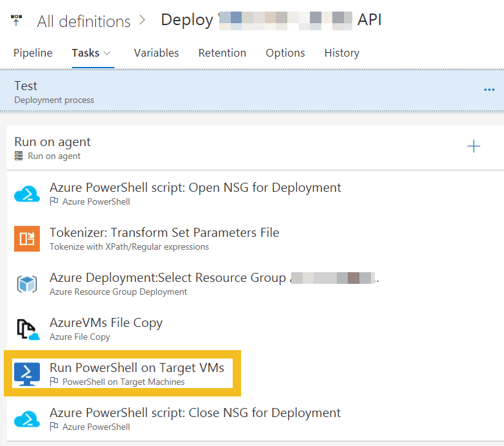Open the All definitions breadcrumb link
This screenshot has height=446, width=504.
(84, 22)
